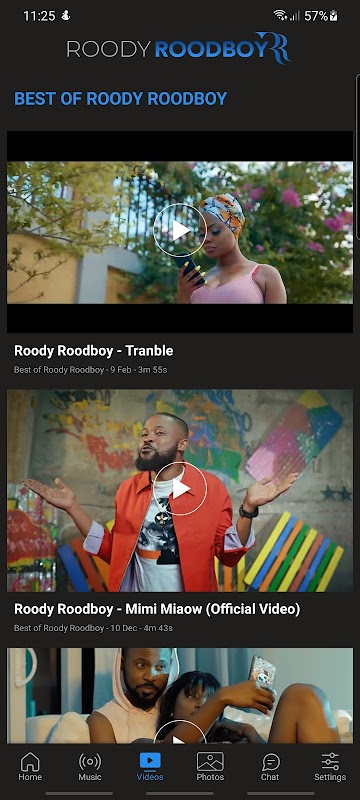Open the 'Roody Roodboy - Tranble' title

pyautogui.click(x=93, y=351)
